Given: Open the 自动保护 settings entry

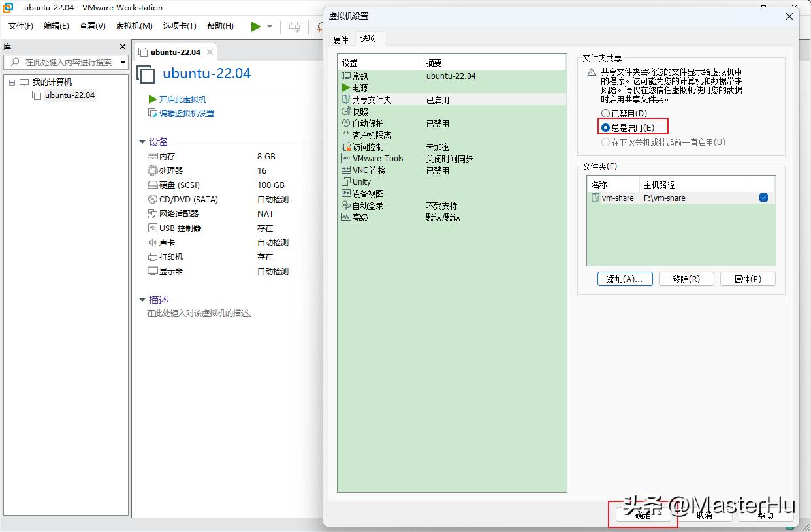Looking at the screenshot, I should click(369, 123).
